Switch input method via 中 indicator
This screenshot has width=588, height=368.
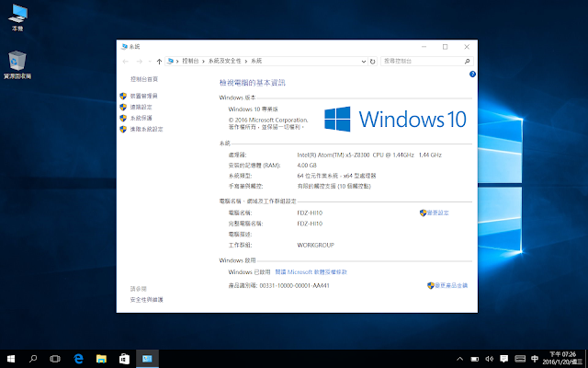point(535,359)
